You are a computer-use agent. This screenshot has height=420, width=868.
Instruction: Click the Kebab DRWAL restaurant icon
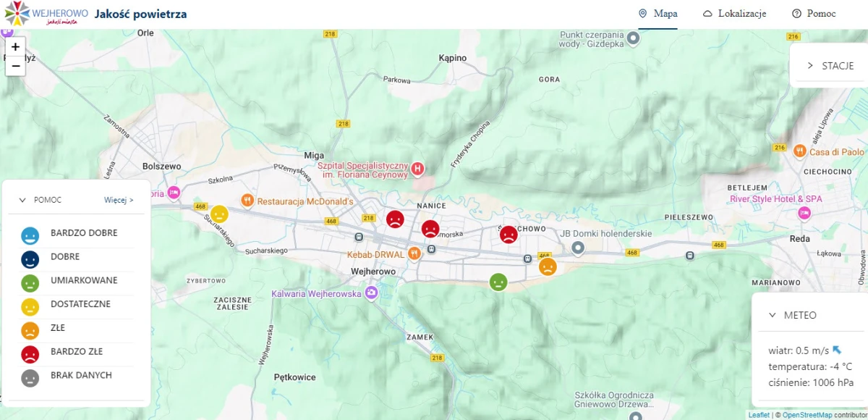tap(414, 253)
